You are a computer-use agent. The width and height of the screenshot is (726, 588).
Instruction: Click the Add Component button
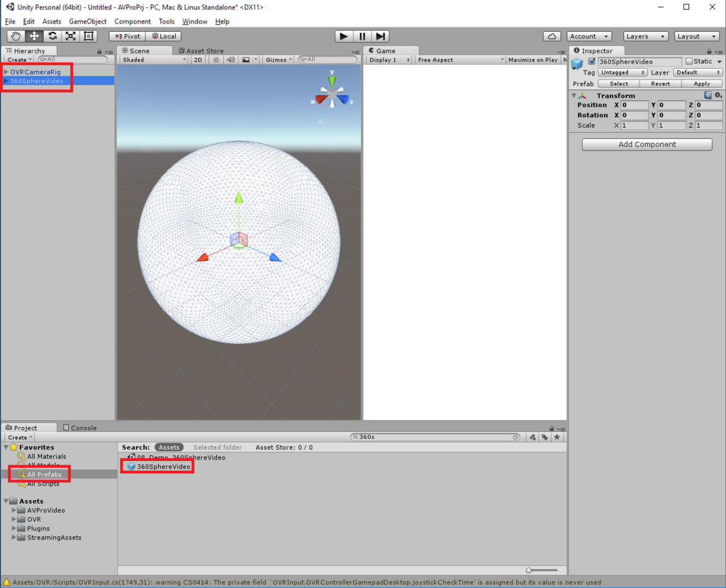coord(647,145)
